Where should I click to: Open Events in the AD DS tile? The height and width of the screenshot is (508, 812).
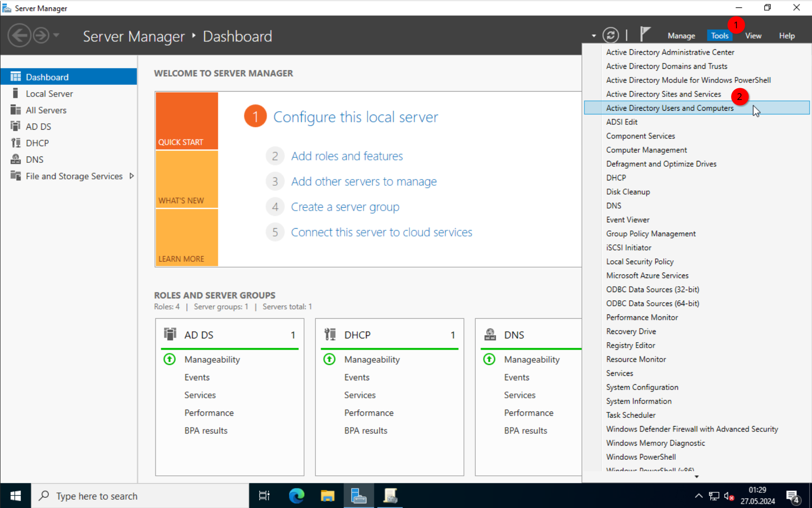(x=197, y=377)
